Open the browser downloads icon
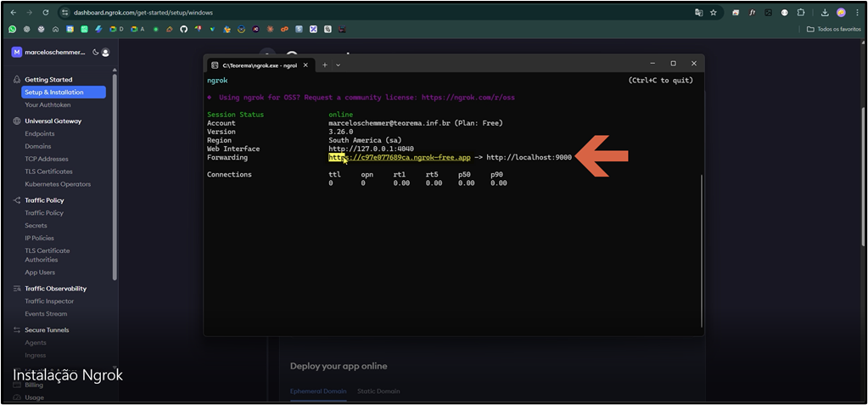 click(x=825, y=12)
